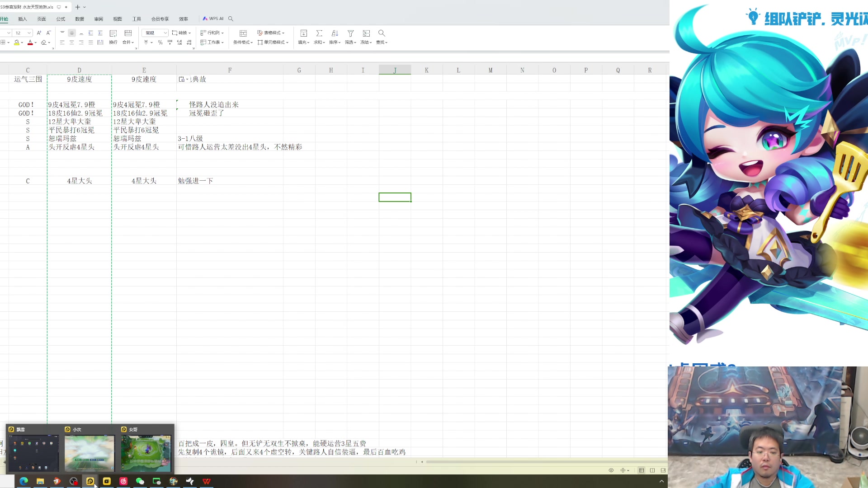The image size is (868, 488).
Task: Open NetEase Cloud Music from the taskbar
Action: (123, 481)
